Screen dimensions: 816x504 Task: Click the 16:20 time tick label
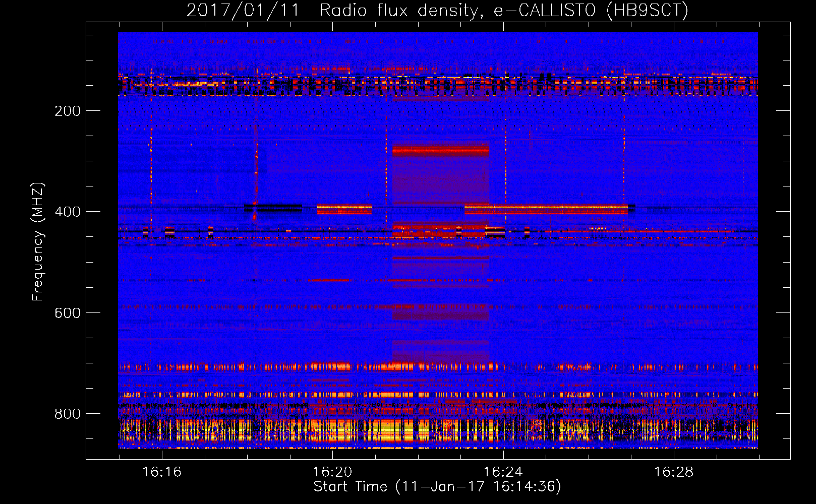332,472
